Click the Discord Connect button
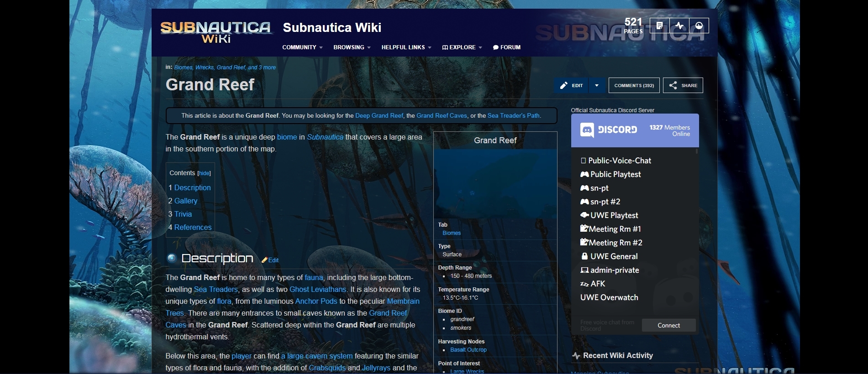The height and width of the screenshot is (374, 868). pyautogui.click(x=668, y=325)
